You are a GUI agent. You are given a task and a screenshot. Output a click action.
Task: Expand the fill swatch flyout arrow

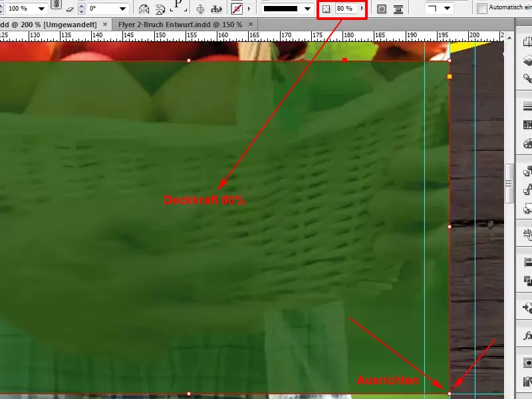pos(249,9)
